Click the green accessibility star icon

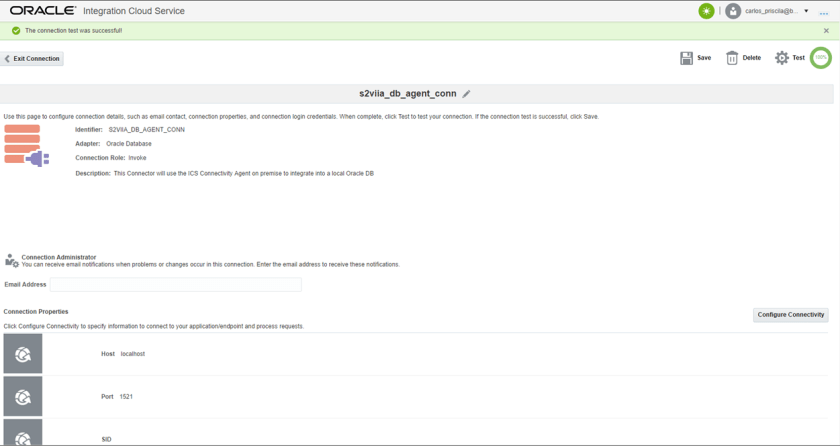click(706, 11)
